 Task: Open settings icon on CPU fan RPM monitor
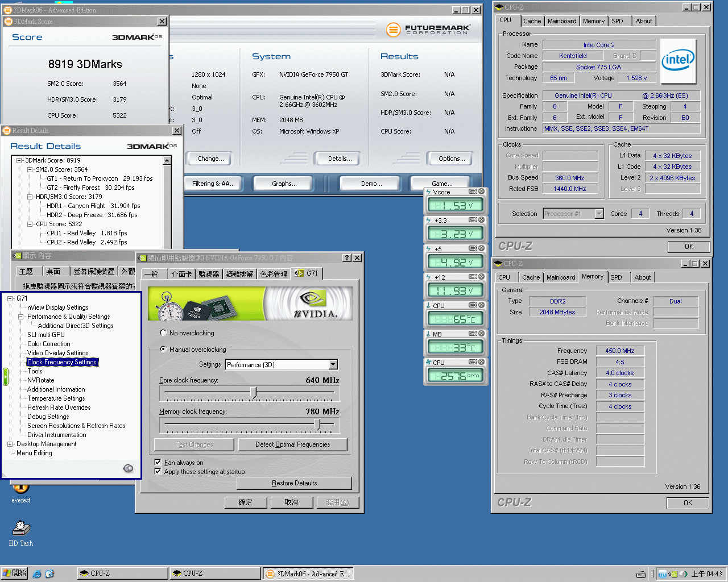click(473, 362)
